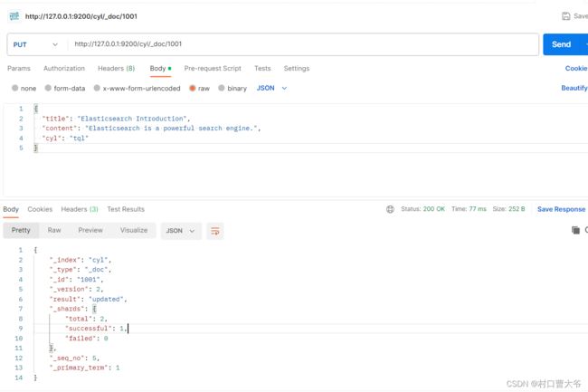Click the "content" line in request body

pyautogui.click(x=151, y=129)
